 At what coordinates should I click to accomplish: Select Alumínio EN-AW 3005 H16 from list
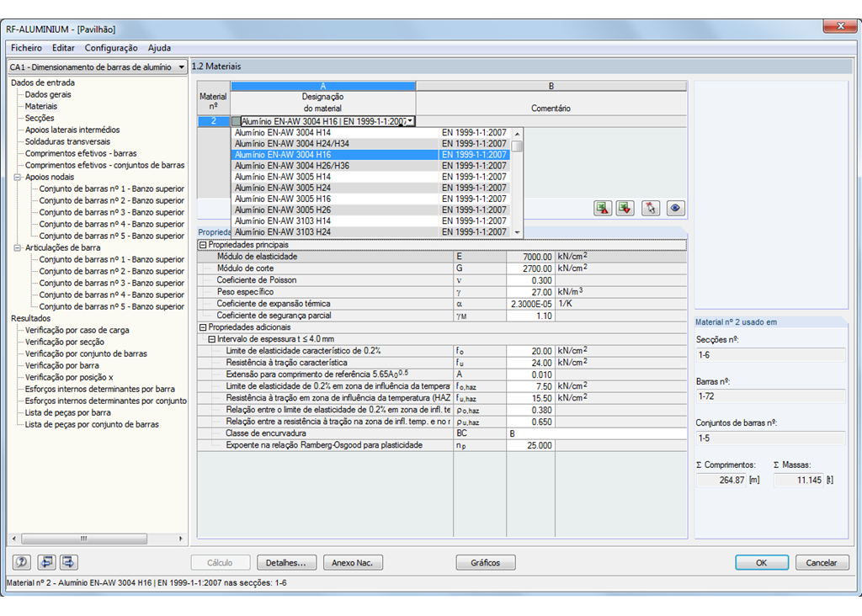[x=371, y=199]
